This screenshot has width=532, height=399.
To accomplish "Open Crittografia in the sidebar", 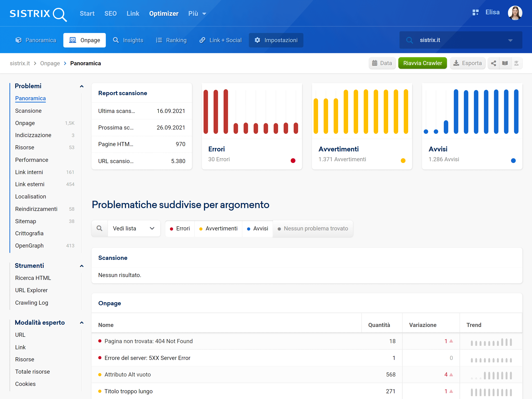I will tap(29, 233).
